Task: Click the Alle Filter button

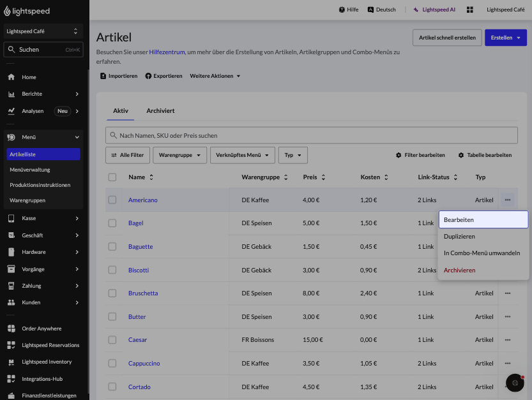Action: pos(128,155)
